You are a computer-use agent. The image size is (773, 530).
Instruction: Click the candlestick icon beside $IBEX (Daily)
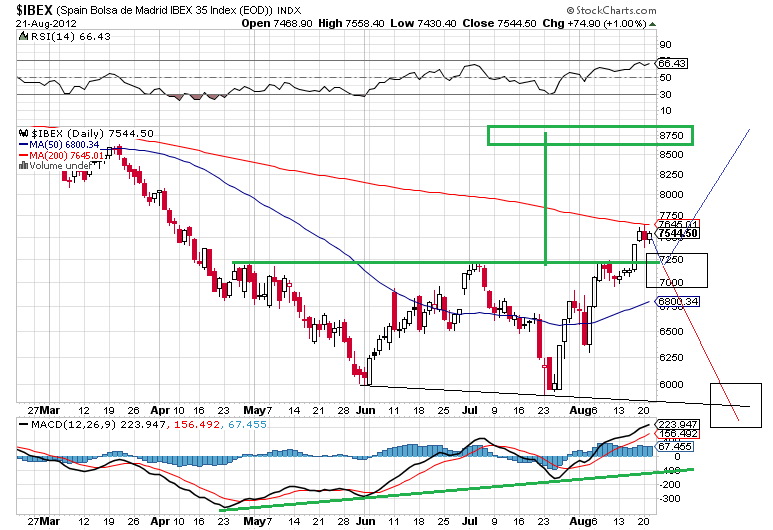(x=24, y=133)
